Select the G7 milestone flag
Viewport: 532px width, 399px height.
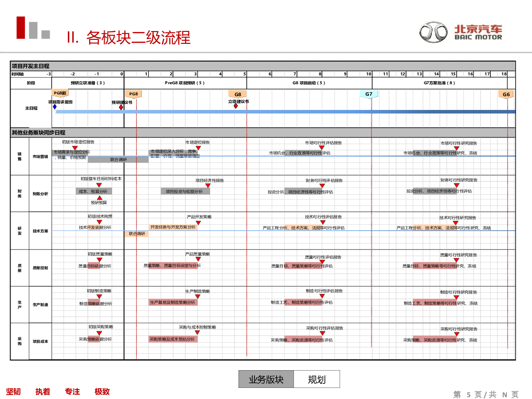pos(369,94)
